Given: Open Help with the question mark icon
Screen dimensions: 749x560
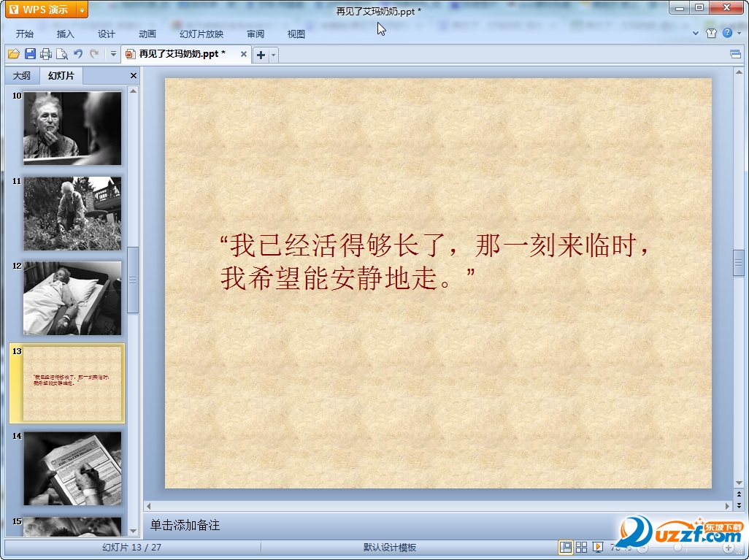Looking at the screenshot, I should pyautogui.click(x=727, y=33).
